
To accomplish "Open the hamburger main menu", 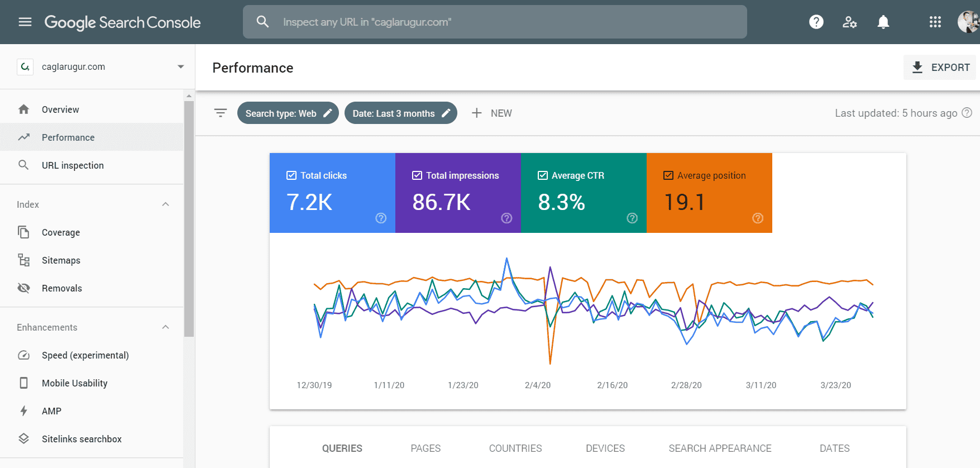I will pyautogui.click(x=25, y=22).
